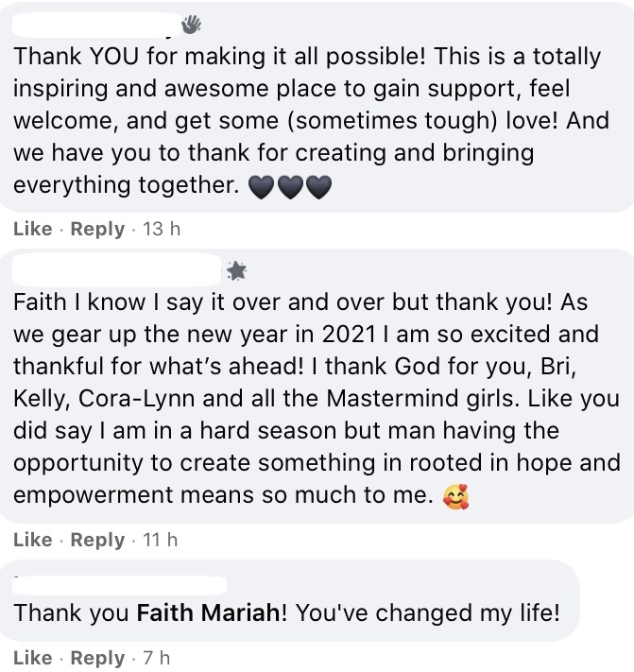Reply to the comment posted 7 h ago

point(98,658)
